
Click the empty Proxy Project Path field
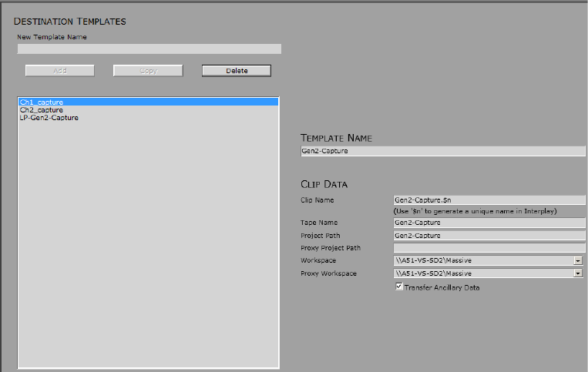[x=489, y=248]
